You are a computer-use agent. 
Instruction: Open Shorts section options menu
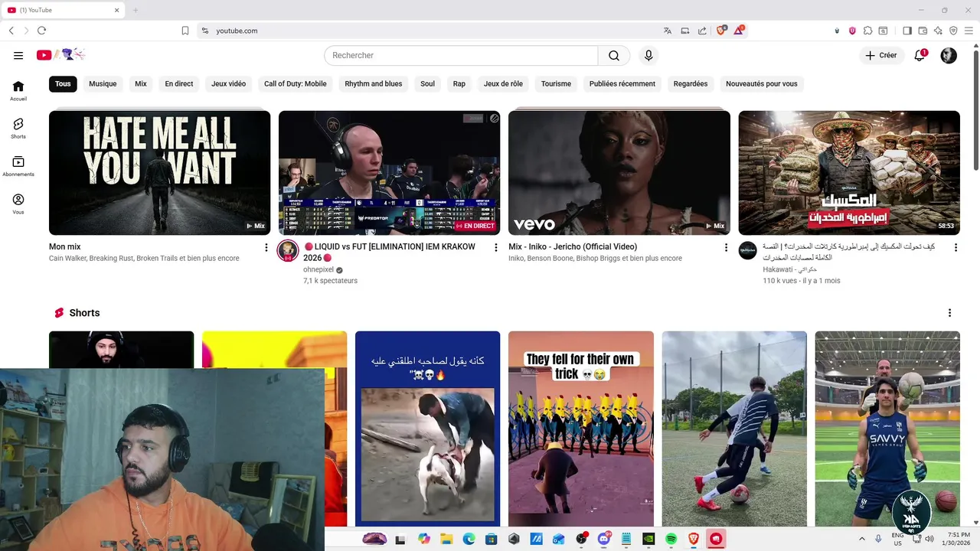pyautogui.click(x=949, y=313)
